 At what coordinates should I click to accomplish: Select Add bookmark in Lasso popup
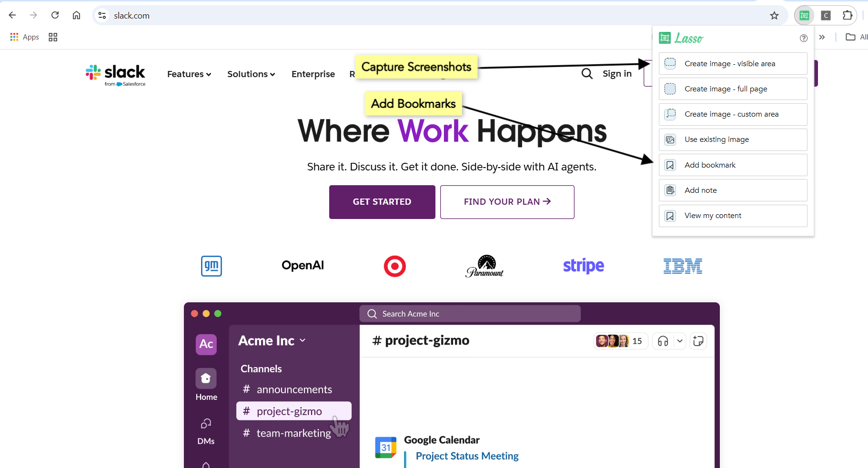(x=733, y=165)
